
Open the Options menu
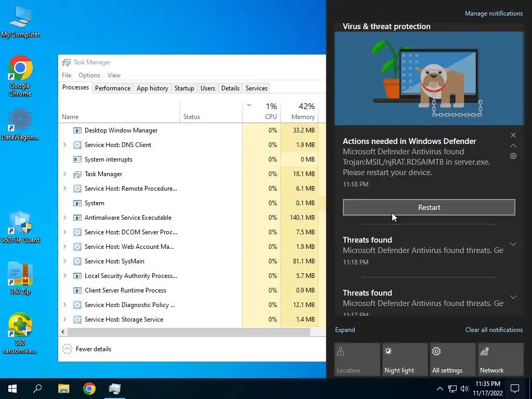89,75
